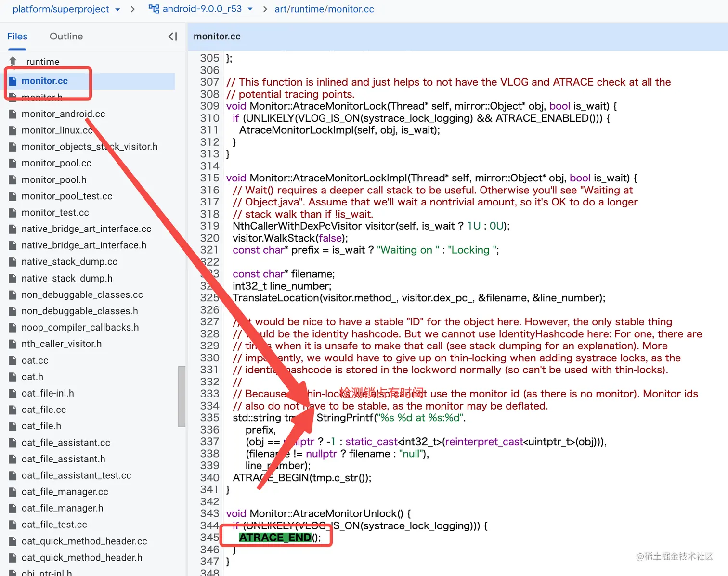Click file icon next to oat_file.cc
The height and width of the screenshot is (576, 728).
point(13,410)
